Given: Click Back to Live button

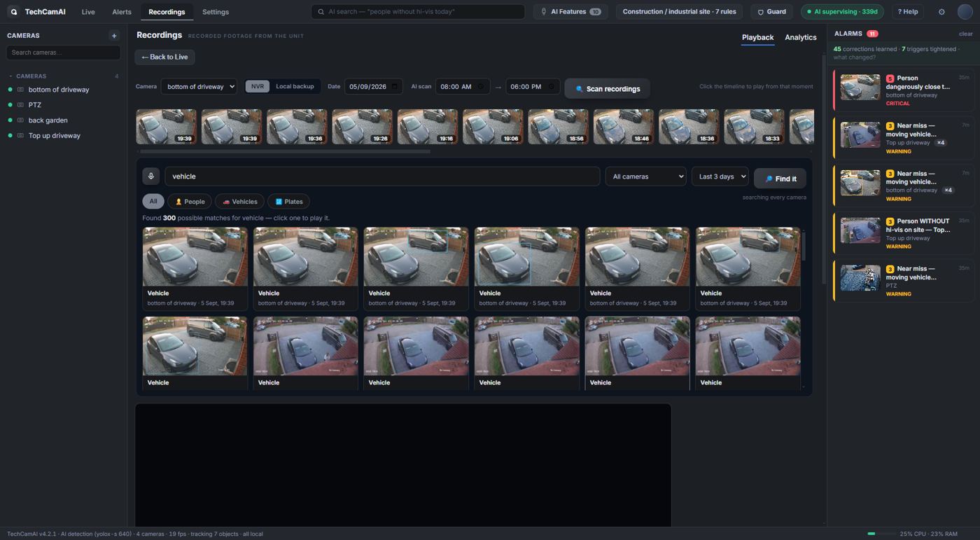Looking at the screenshot, I should 164,57.
